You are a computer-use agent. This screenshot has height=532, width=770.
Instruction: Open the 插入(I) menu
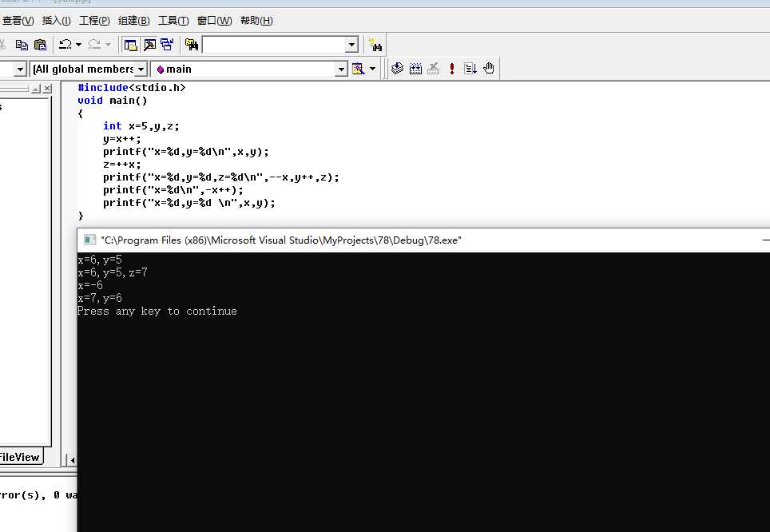57,21
